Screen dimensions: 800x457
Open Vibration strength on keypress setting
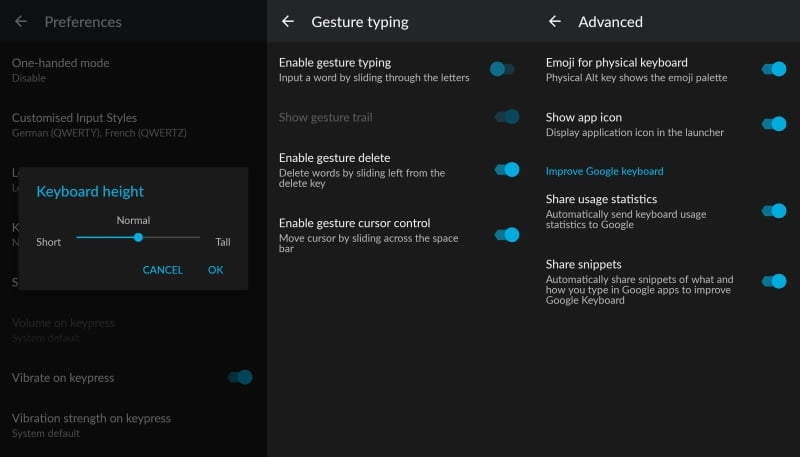pos(91,425)
